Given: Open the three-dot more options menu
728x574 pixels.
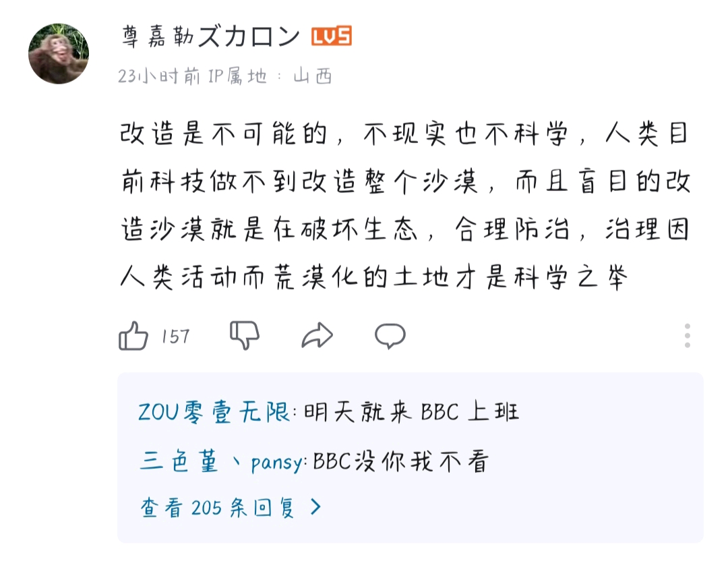Looking at the screenshot, I should [x=687, y=335].
